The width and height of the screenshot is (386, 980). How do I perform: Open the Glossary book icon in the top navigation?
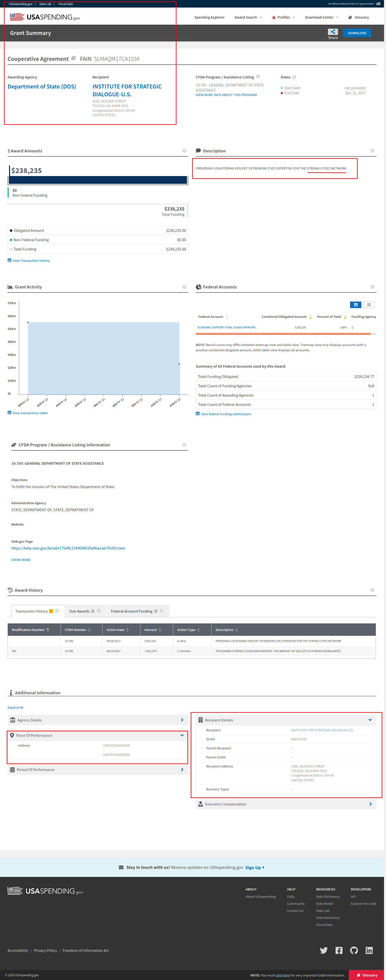tap(350, 18)
